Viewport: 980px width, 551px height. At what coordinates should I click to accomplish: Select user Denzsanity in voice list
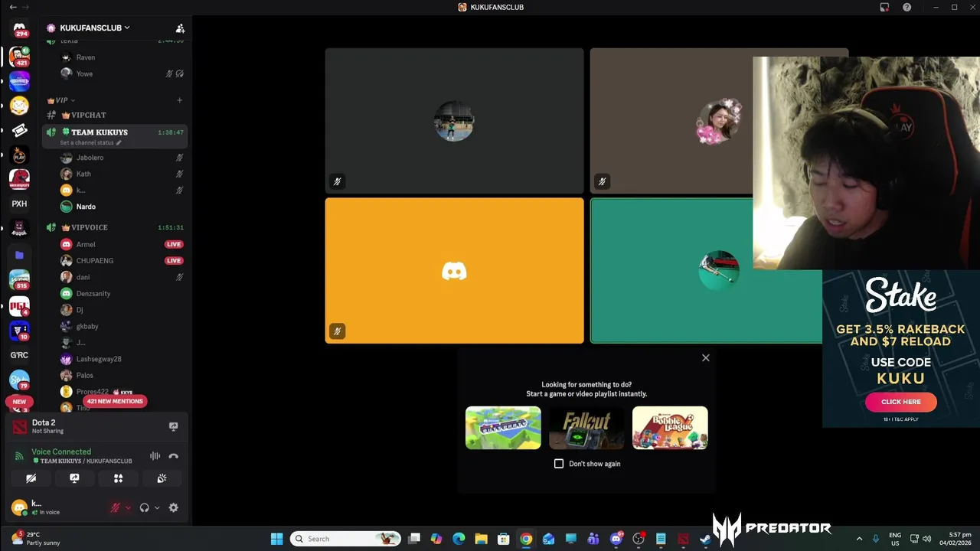click(122, 293)
